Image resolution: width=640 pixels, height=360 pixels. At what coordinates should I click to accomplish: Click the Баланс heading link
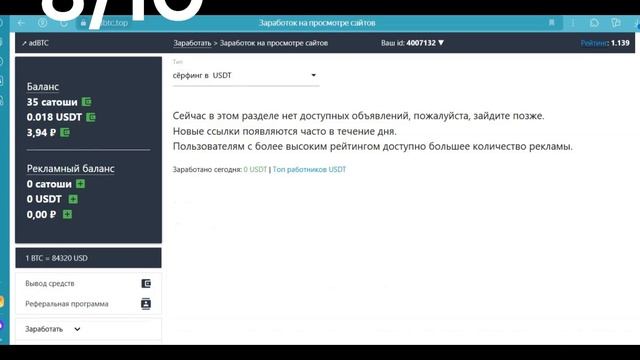coord(43,87)
